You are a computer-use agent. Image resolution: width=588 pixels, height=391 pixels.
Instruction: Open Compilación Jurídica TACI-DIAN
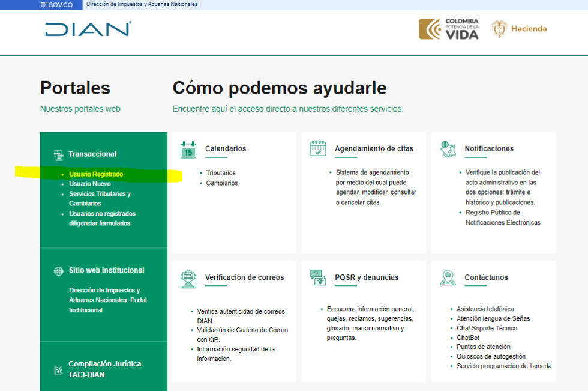(x=105, y=369)
